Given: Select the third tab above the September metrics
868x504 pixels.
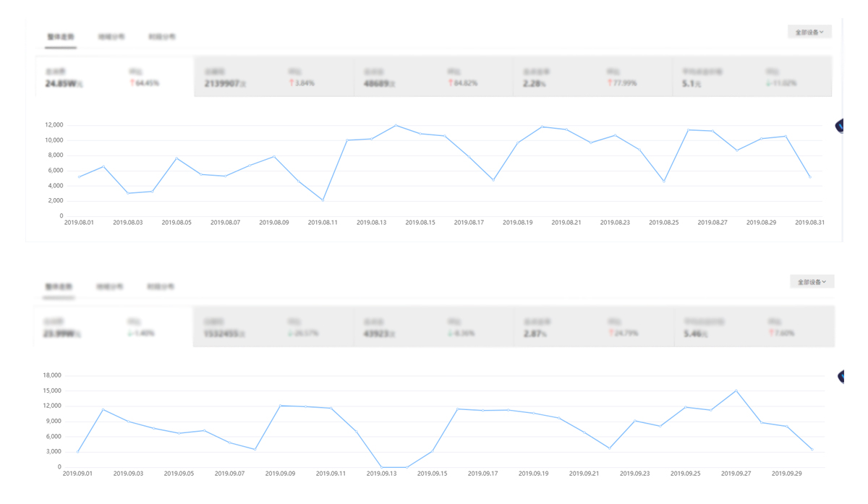Looking at the screenshot, I should click(161, 287).
